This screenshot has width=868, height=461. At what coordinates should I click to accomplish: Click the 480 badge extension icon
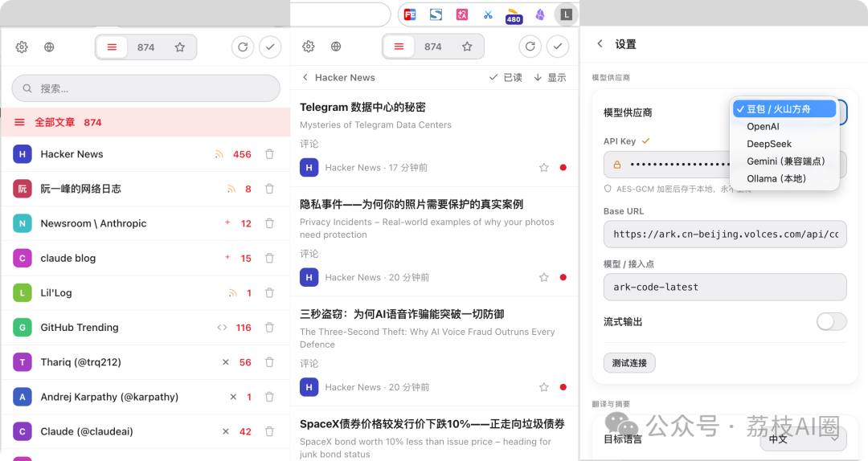[x=514, y=16]
